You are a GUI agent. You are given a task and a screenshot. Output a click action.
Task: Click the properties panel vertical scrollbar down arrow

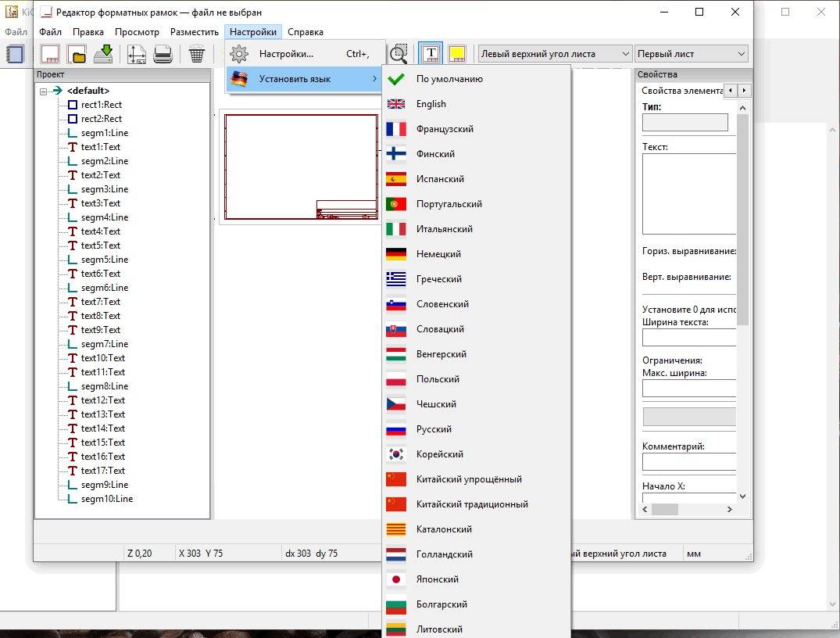click(x=742, y=496)
